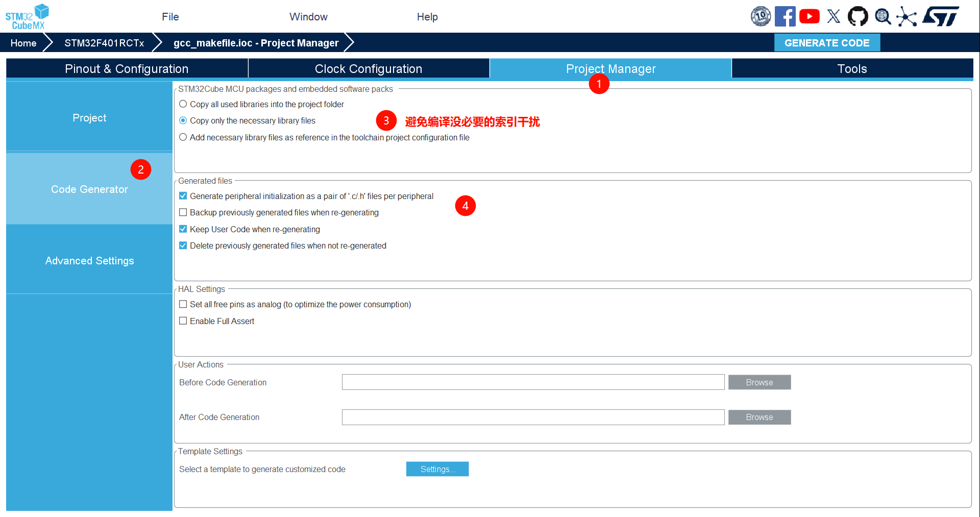
Task: Click 'STM32Cube MCU packages and embedded software packs' title
Action: 285,89
